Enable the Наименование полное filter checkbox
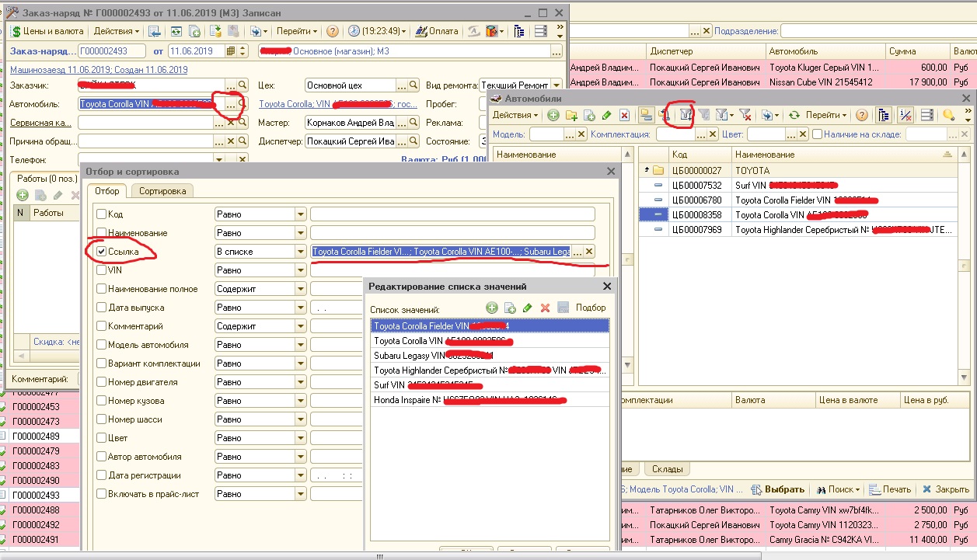 101,289
